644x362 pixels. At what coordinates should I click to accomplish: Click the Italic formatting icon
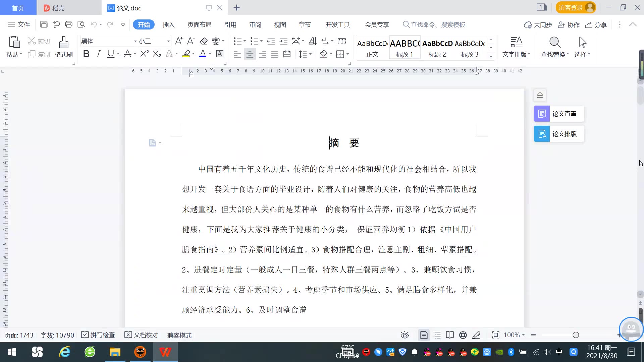[98, 54]
